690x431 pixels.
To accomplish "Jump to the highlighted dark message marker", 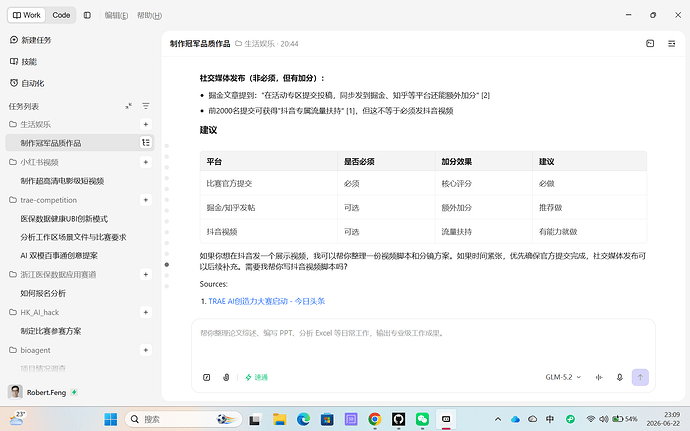I will click(x=167, y=265).
